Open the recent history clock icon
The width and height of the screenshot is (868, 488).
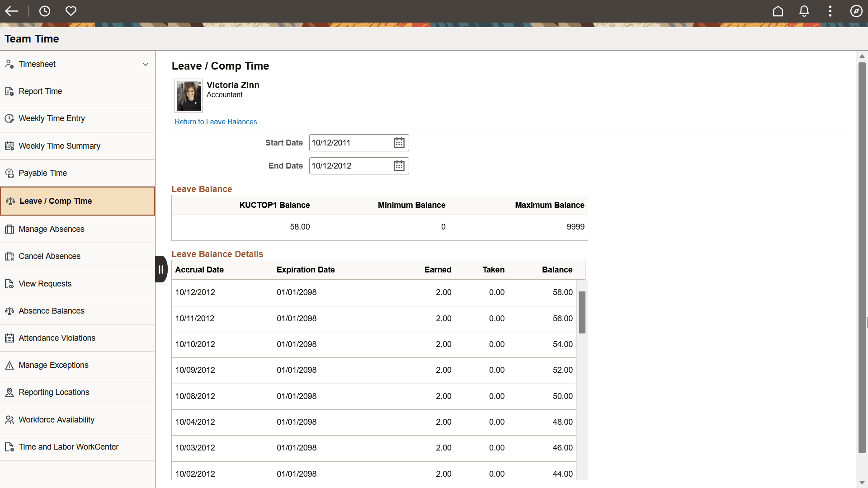45,11
